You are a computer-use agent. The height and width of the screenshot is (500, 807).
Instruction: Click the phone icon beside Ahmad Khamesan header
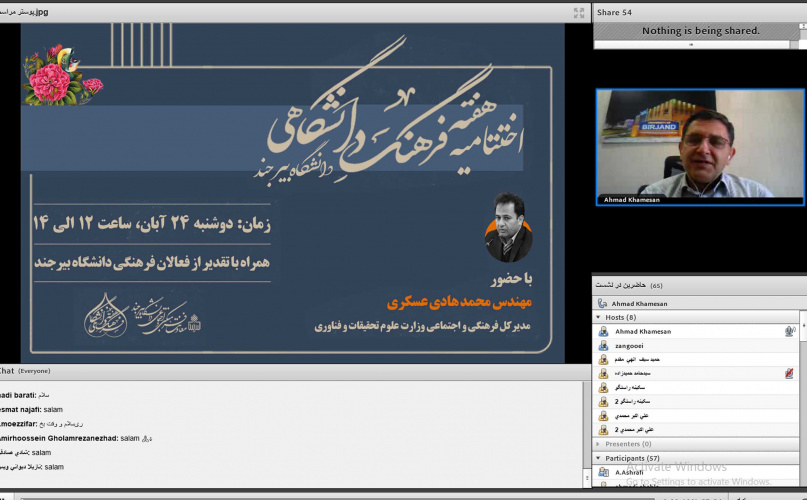(602, 303)
